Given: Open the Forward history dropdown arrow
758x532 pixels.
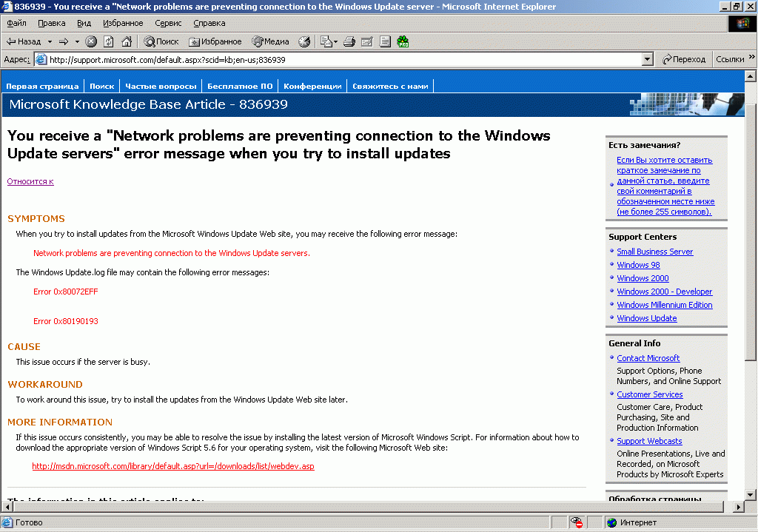Looking at the screenshot, I should pyautogui.click(x=77, y=41).
